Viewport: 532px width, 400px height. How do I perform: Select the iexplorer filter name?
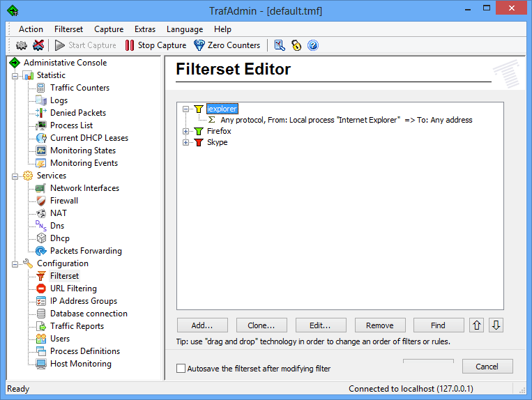[x=222, y=109]
